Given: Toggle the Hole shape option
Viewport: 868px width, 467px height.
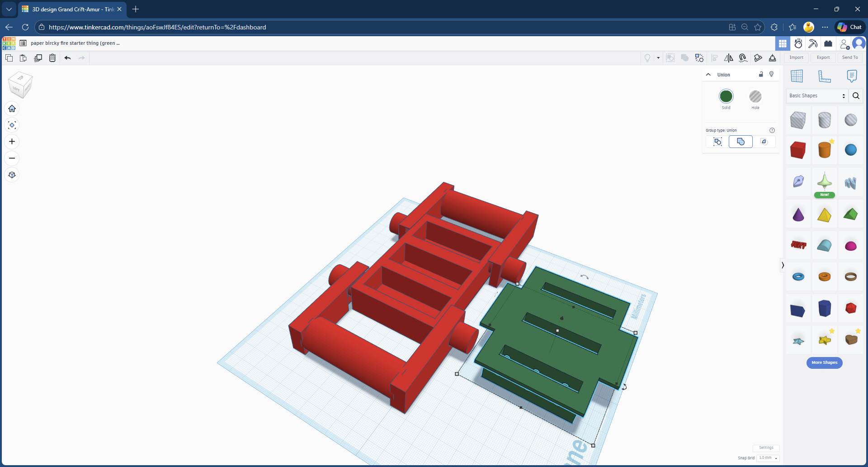Looking at the screenshot, I should tap(755, 96).
